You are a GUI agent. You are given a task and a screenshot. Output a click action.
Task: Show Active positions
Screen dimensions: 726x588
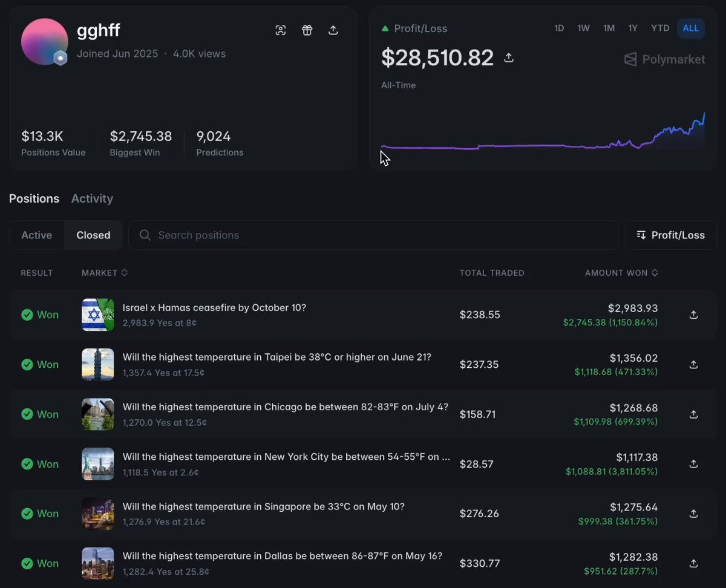point(37,235)
